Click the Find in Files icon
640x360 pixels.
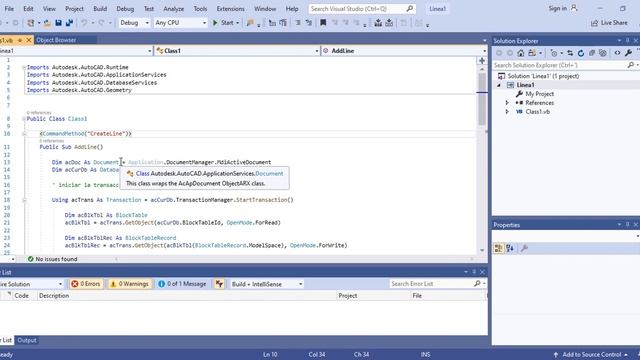tap(250, 23)
